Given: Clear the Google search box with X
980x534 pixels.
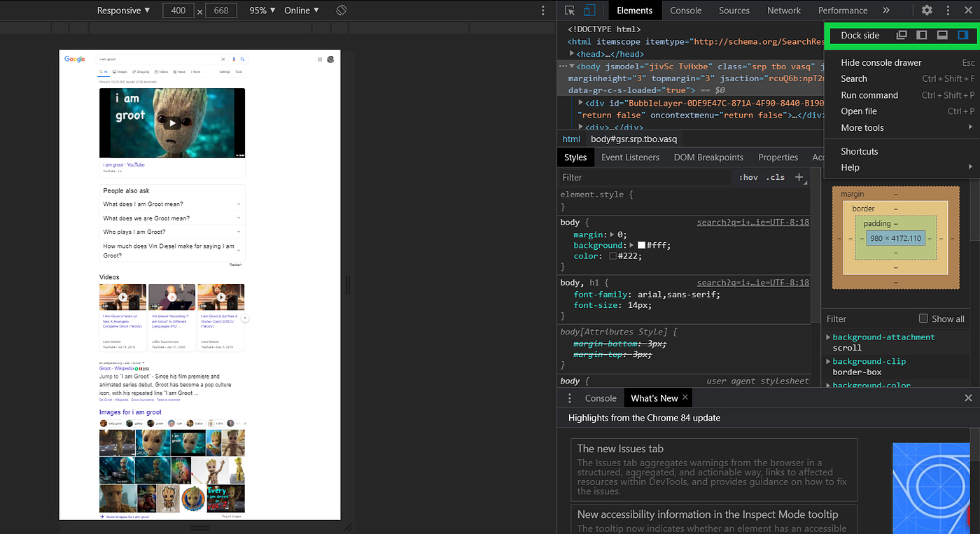Looking at the screenshot, I should pyautogui.click(x=223, y=59).
